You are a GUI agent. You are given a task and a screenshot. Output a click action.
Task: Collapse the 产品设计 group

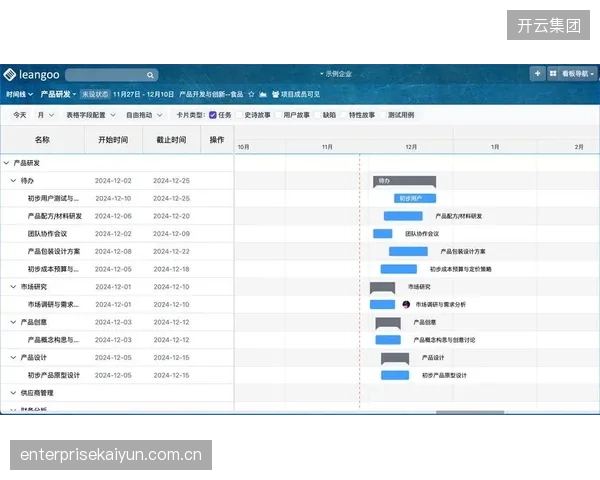(13, 357)
